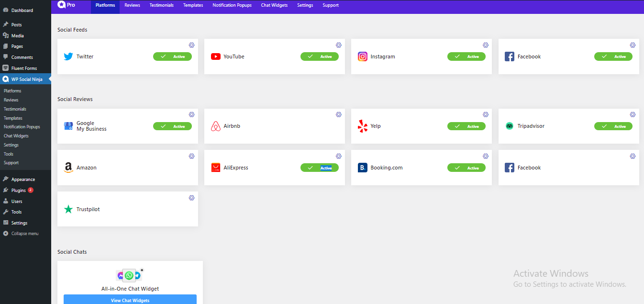Switch to the Reviews top tab

(x=132, y=5)
